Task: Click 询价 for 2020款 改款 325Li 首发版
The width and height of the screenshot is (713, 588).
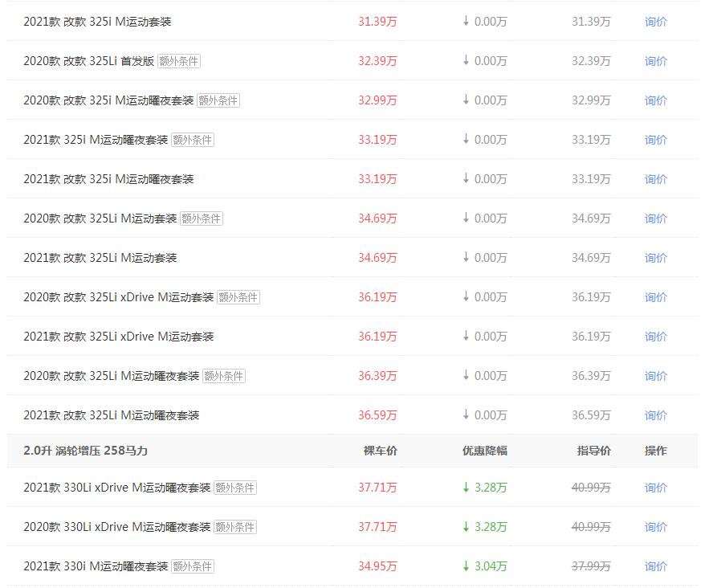Action: point(655,61)
